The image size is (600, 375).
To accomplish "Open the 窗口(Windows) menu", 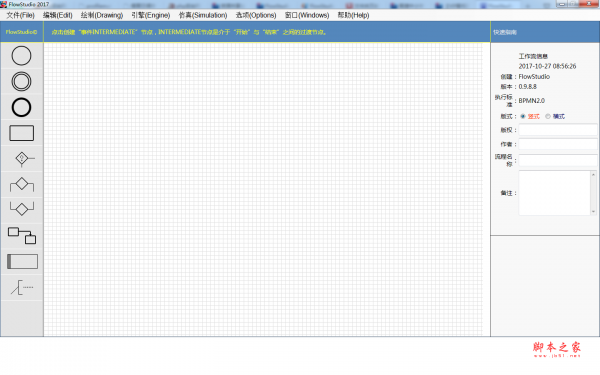I will pyautogui.click(x=307, y=15).
